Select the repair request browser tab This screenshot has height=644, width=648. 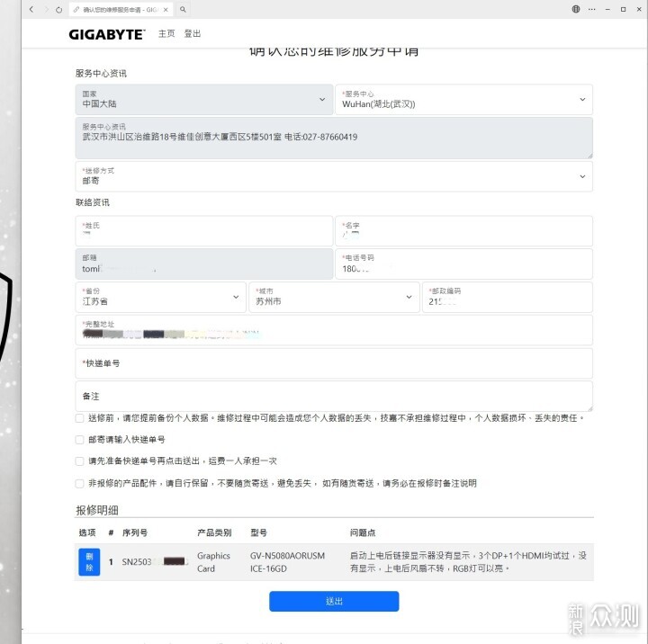click(x=121, y=10)
